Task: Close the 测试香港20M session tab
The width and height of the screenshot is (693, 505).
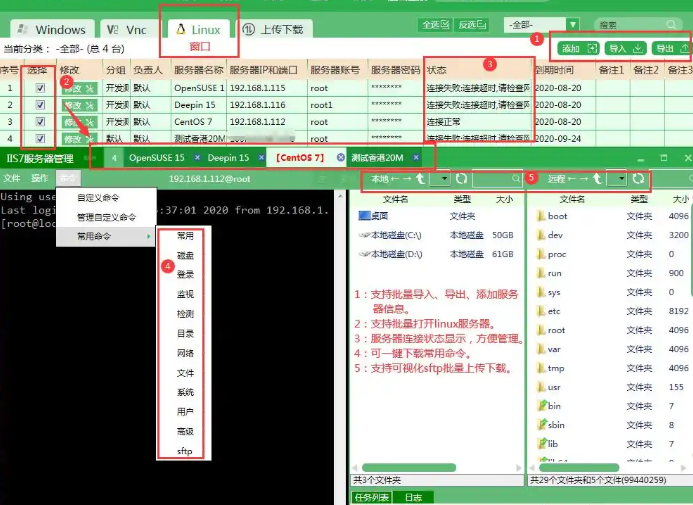Action: point(416,157)
